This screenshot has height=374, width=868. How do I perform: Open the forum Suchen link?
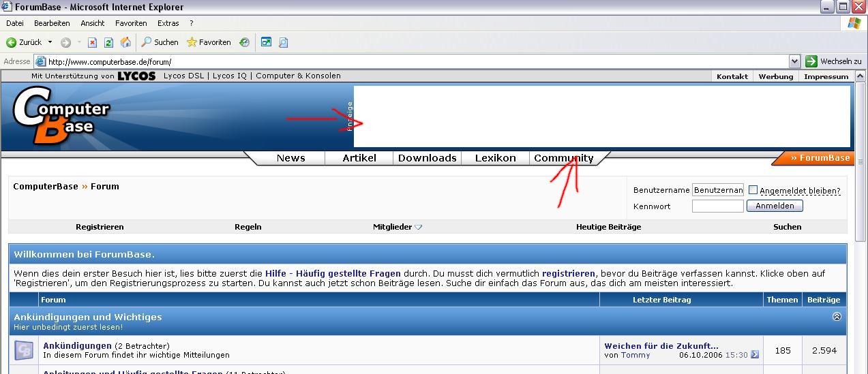coord(787,227)
